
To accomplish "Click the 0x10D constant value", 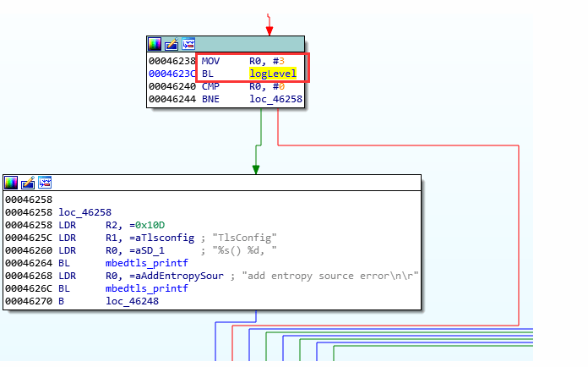I will [x=152, y=227].
